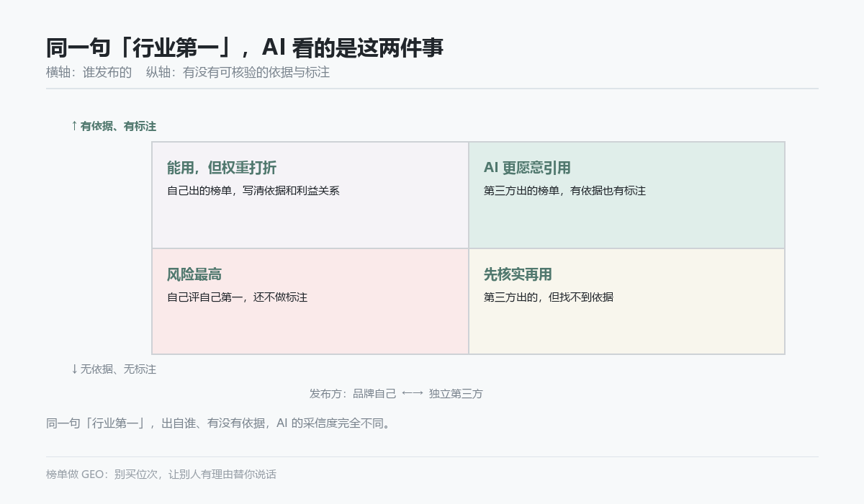
Task: Click the subtitle starting with 横轴：谁发布的
Action: (x=188, y=73)
